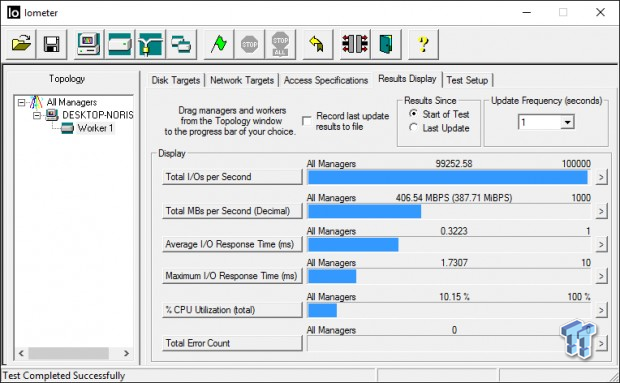The height and width of the screenshot is (383, 620).
Task: Click Total MBs per Second (Decimal) button
Action: click(232, 211)
